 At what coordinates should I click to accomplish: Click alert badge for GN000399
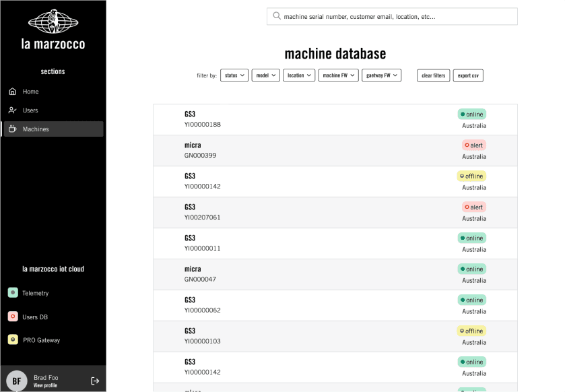pos(474,145)
